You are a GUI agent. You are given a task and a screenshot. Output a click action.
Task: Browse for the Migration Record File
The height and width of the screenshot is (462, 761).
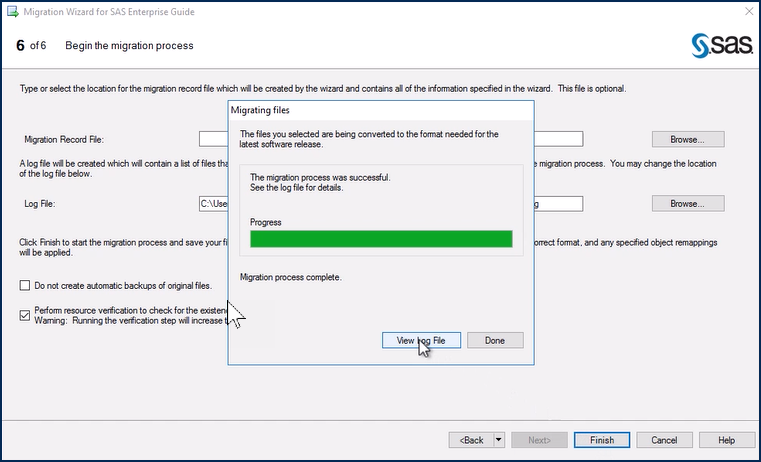688,140
